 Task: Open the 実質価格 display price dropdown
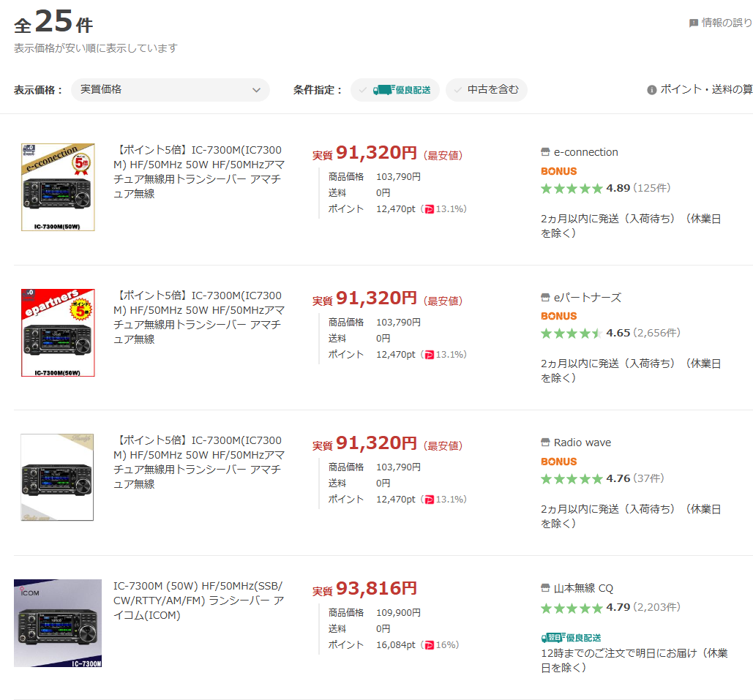(170, 90)
